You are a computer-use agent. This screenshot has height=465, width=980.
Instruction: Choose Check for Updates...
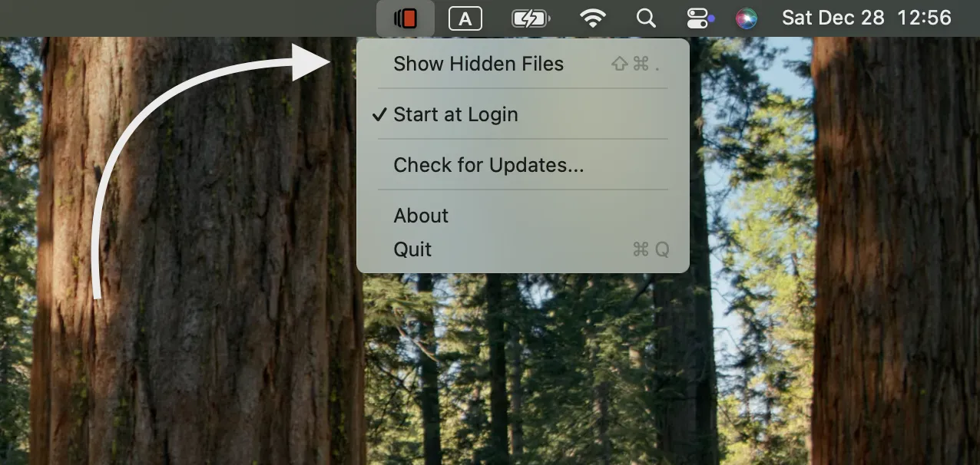click(488, 165)
